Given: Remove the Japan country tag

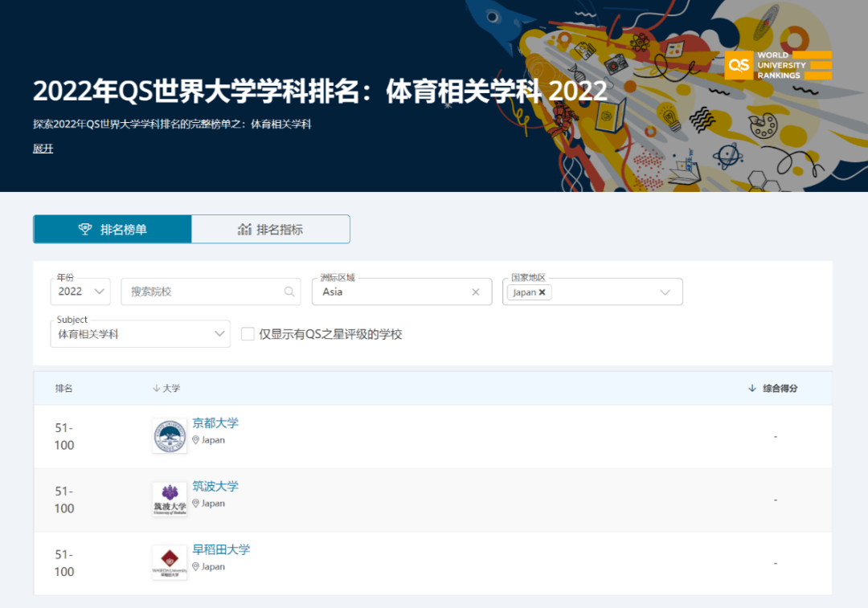Looking at the screenshot, I should pyautogui.click(x=542, y=292).
